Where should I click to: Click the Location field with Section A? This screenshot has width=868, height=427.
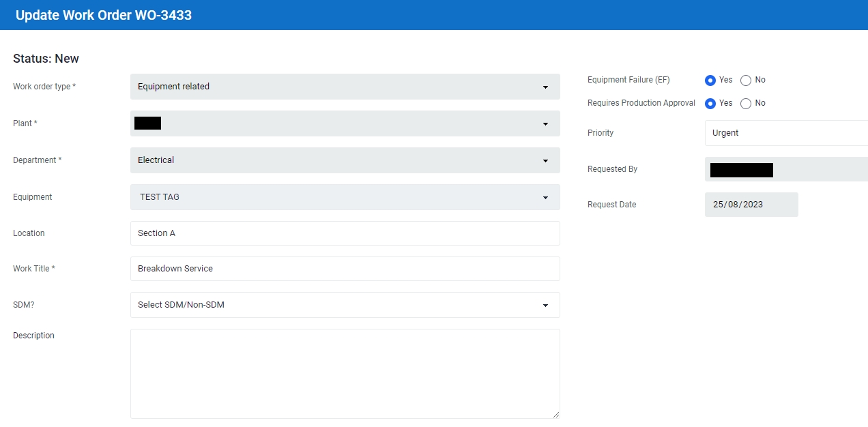[x=345, y=233]
